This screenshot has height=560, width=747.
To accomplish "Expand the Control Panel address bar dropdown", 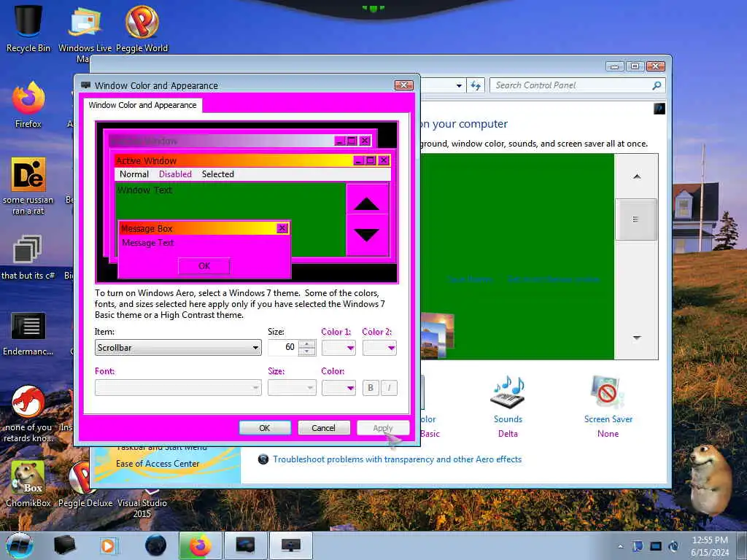I will click(x=459, y=86).
